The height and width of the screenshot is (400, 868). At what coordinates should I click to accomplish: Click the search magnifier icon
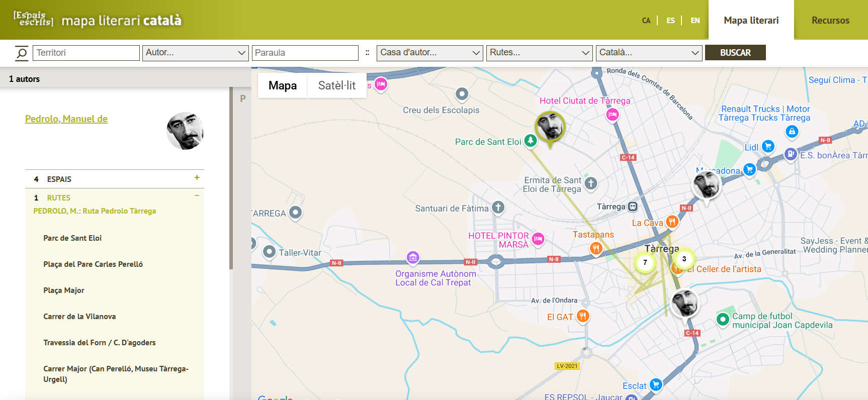(21, 53)
